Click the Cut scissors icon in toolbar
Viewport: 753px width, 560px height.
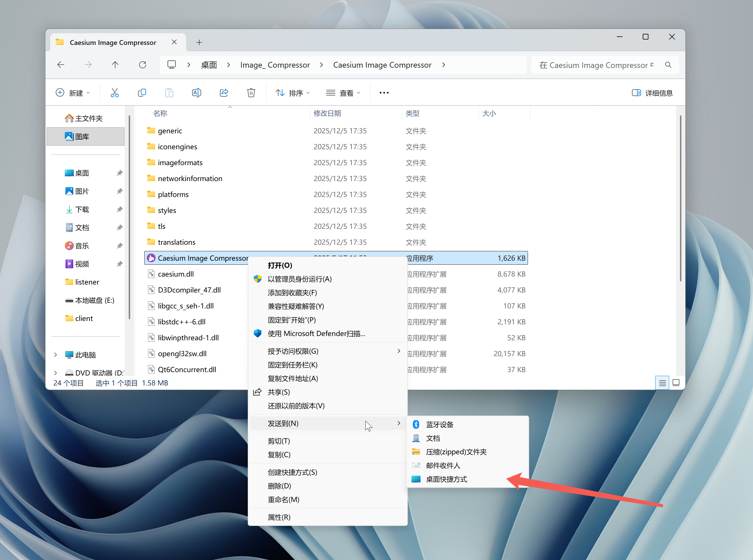tap(115, 93)
